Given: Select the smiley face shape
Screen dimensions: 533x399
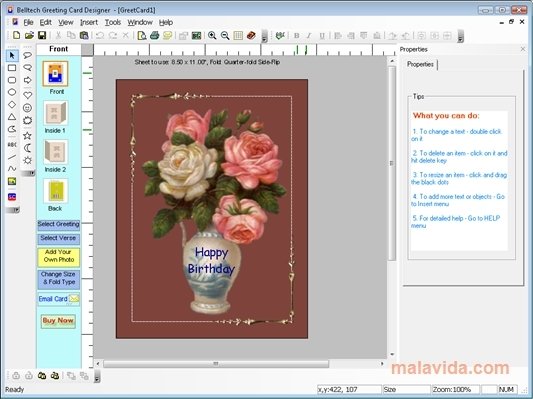Looking at the screenshot, I should (28, 108).
